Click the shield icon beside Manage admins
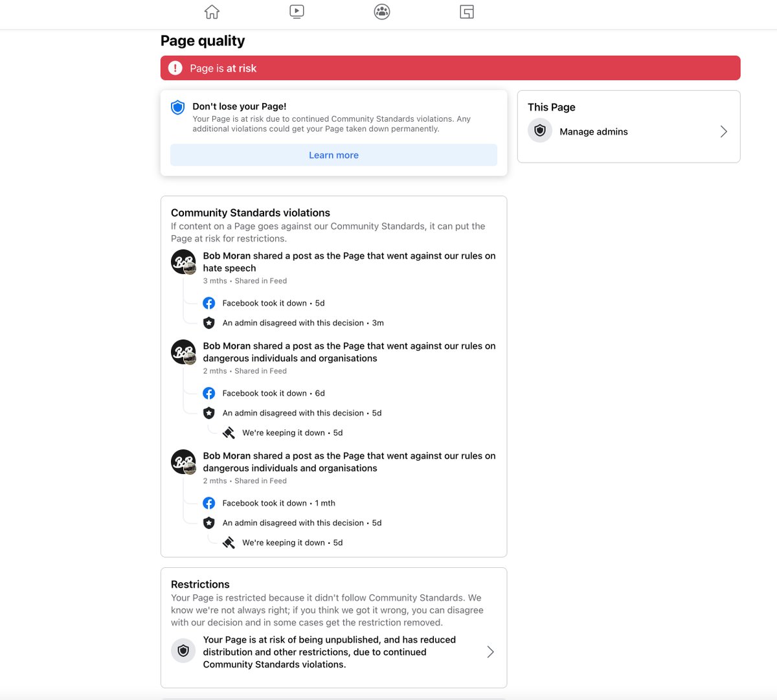 tap(539, 130)
